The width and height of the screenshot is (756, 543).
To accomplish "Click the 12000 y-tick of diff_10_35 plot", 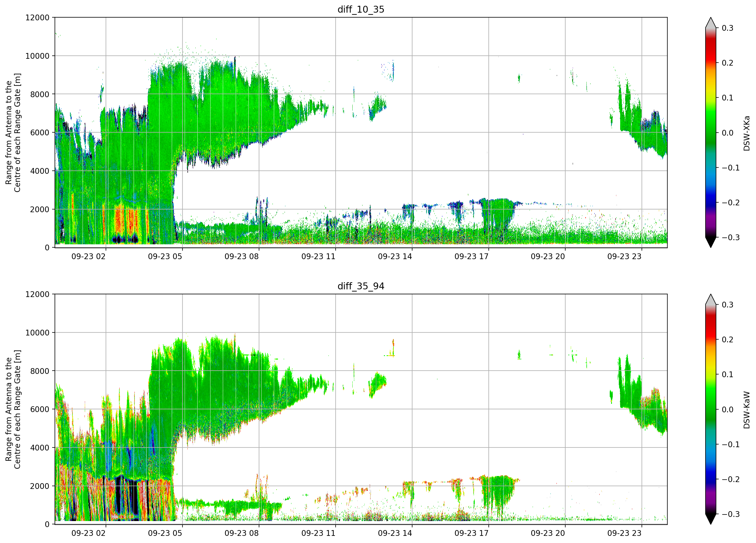I will (x=37, y=18).
